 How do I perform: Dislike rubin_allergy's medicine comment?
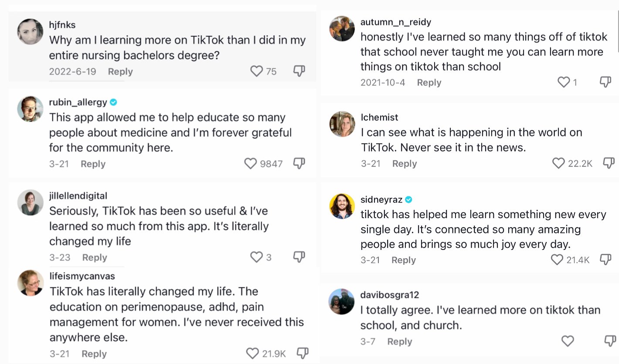[299, 163]
